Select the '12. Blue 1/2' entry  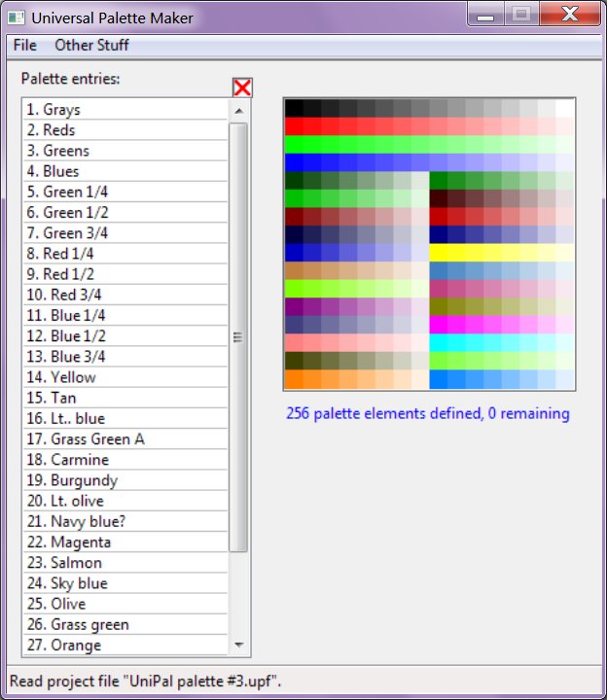point(125,335)
